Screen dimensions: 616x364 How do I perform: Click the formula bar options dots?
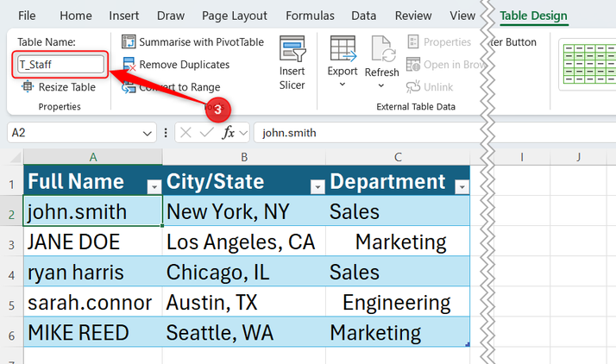tap(166, 133)
